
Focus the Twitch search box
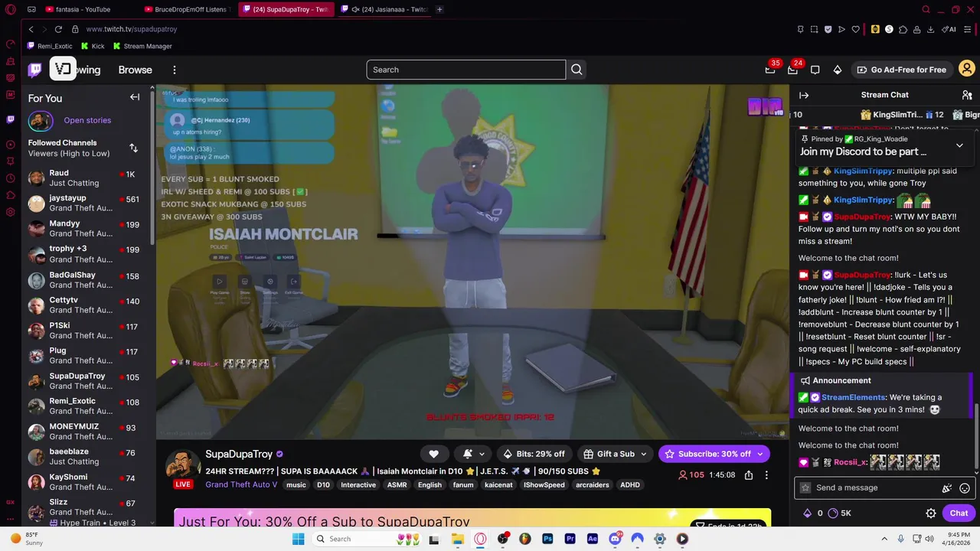tap(465, 70)
